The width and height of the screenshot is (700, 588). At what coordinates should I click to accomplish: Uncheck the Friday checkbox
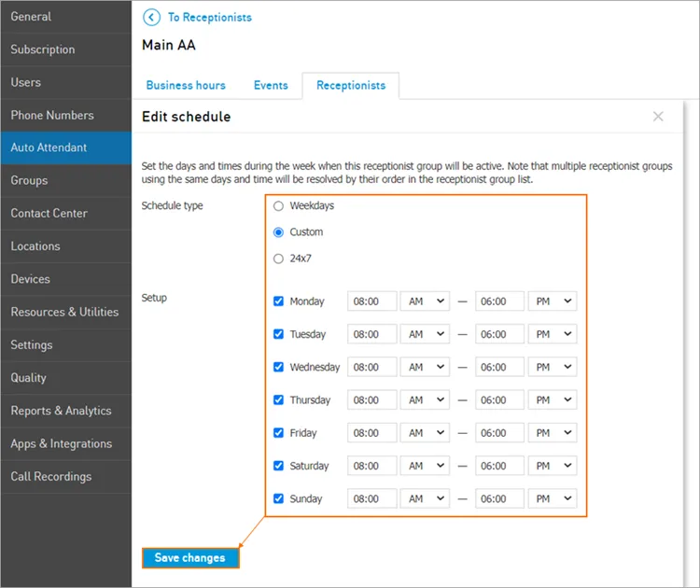[x=278, y=433]
